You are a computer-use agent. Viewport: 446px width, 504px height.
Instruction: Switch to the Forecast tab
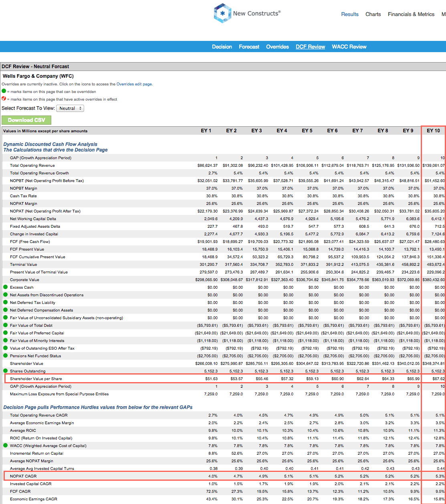[x=249, y=47]
